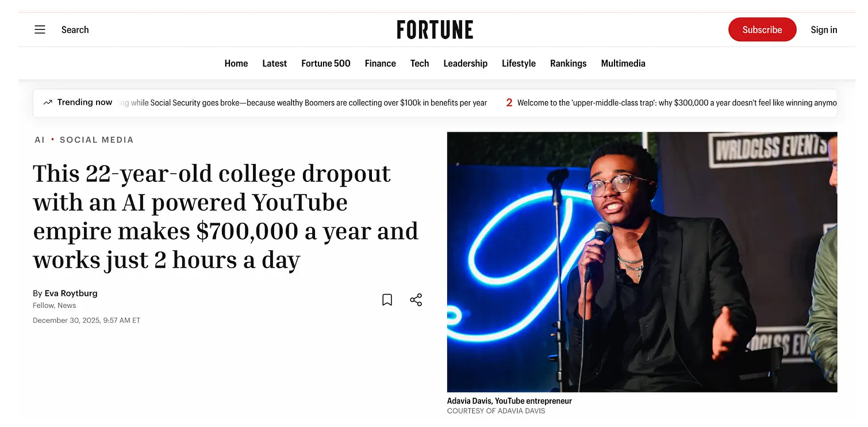Open the Multimedia section
The width and height of the screenshot is (868, 427).
623,63
